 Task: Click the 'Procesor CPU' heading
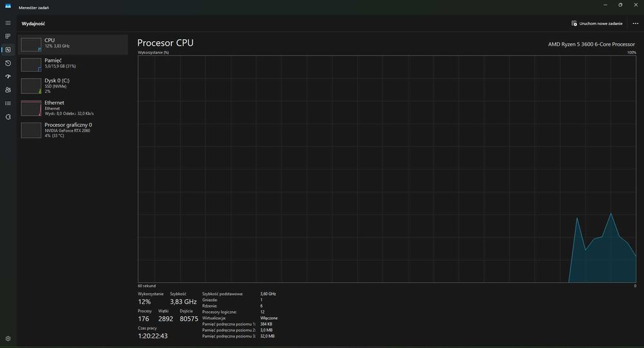(165, 43)
